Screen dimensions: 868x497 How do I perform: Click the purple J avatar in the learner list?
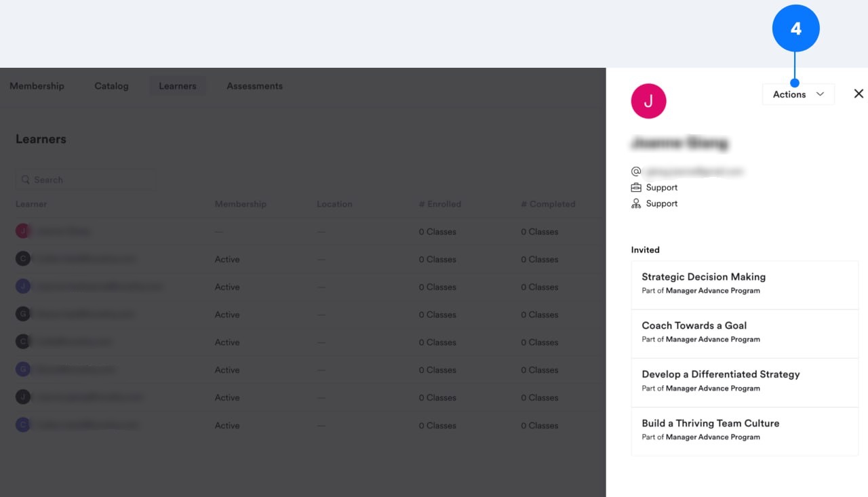22,286
